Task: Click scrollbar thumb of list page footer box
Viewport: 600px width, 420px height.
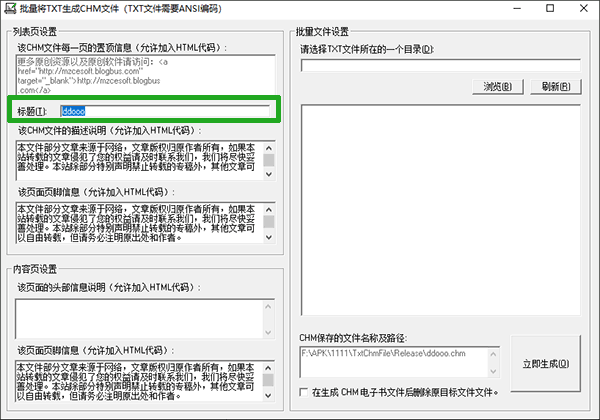Action: [269, 222]
